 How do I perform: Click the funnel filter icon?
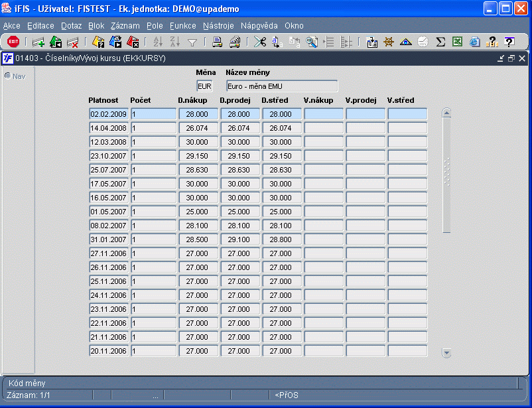click(192, 42)
